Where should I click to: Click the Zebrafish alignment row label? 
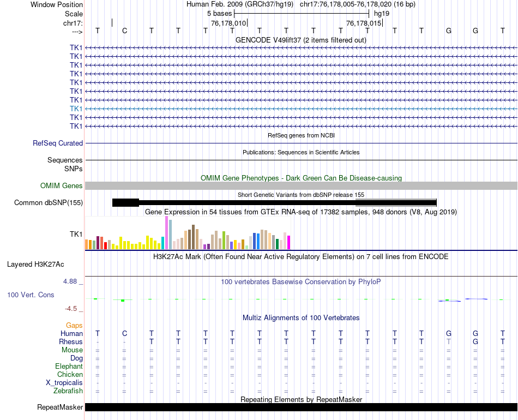(x=68, y=391)
